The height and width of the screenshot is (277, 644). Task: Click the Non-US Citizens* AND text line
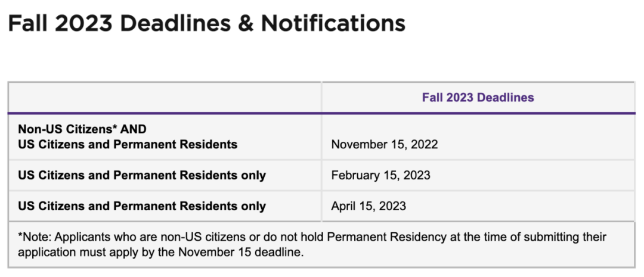point(82,129)
